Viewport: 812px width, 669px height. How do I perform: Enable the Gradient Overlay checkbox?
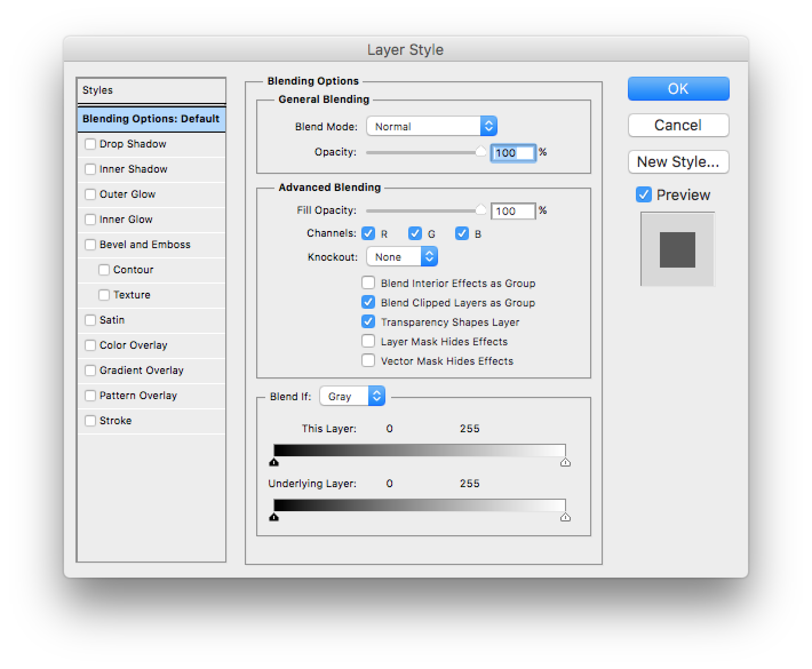[90, 371]
